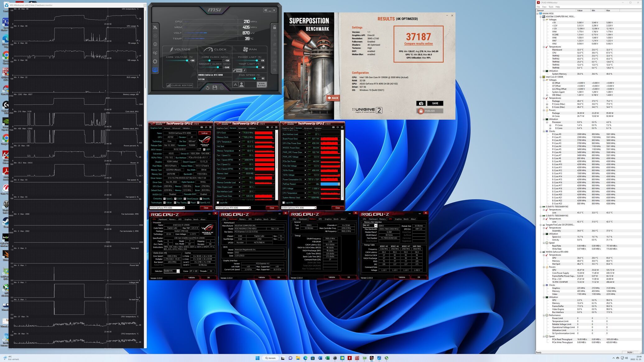Viewport: 644px width, 362px height.
Task: Open Afterburner hardware monitor icon
Action: click(155, 70)
